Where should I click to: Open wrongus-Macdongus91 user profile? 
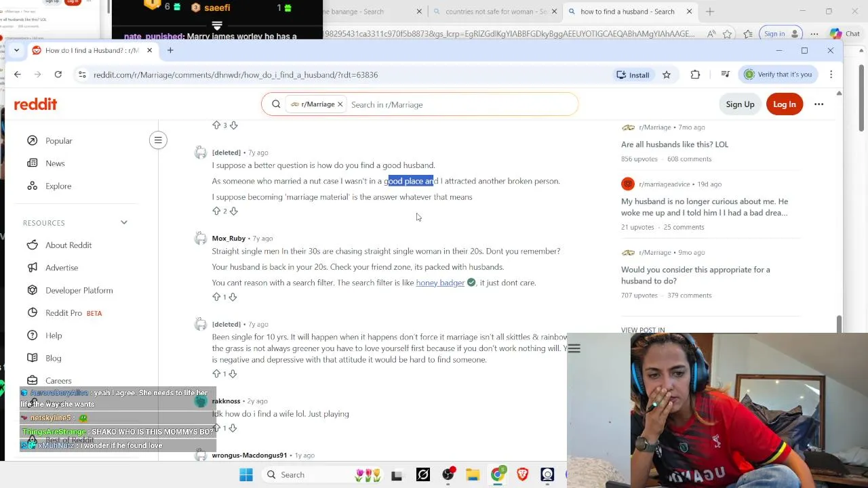pos(249,455)
